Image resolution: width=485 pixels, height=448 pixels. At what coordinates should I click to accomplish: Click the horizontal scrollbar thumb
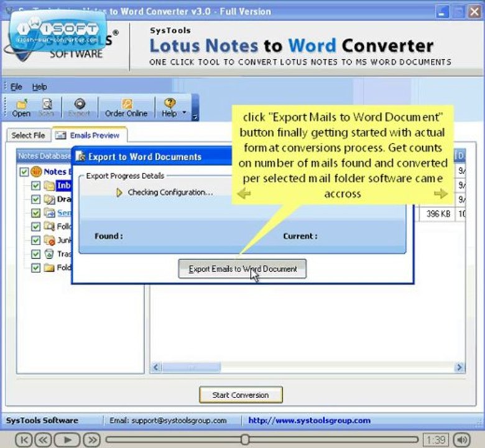pyautogui.click(x=192, y=367)
